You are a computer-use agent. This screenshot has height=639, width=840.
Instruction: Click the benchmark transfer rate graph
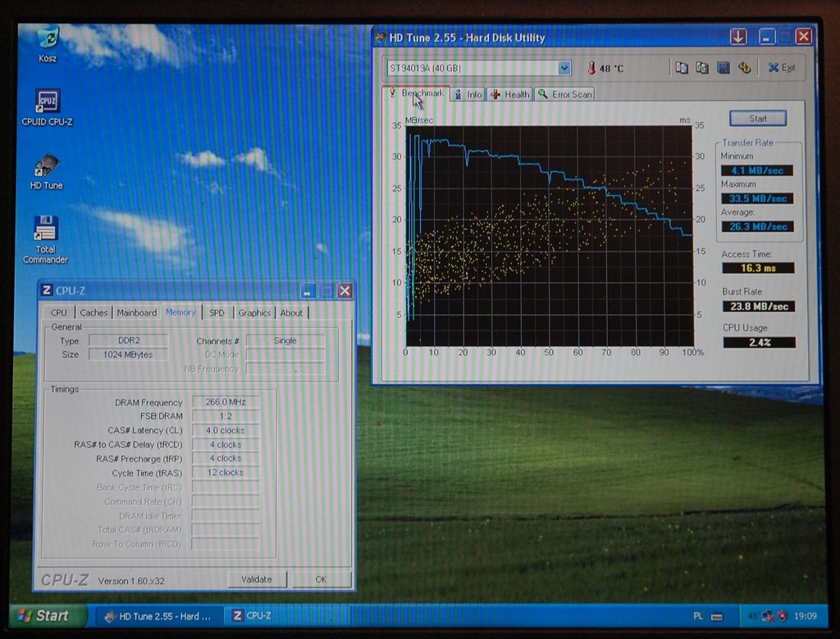coord(550,235)
